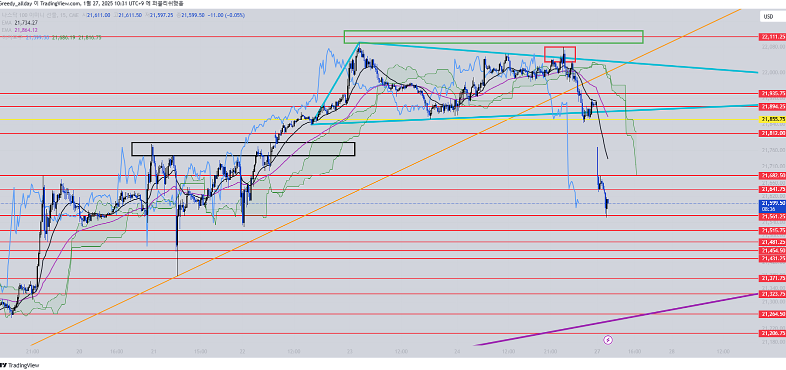Screen dimensions: 786x370
Task: Select the black rectangle drawing
Action: tap(243, 148)
